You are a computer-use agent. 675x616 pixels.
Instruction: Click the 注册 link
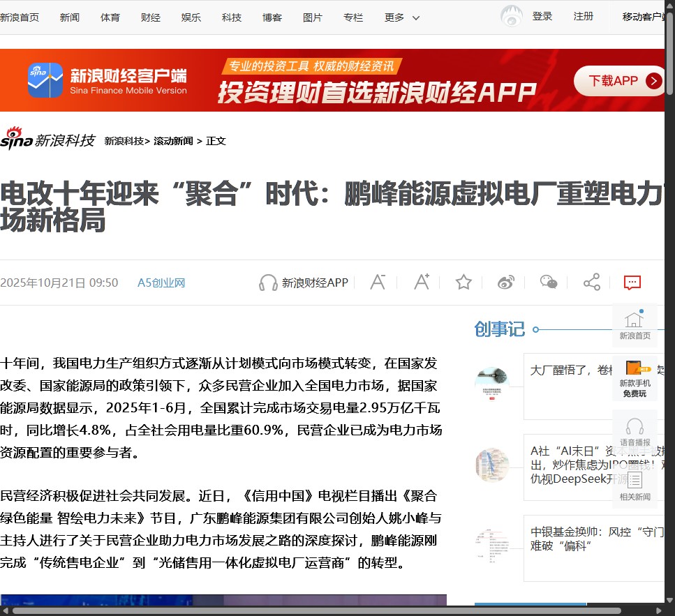pos(584,16)
